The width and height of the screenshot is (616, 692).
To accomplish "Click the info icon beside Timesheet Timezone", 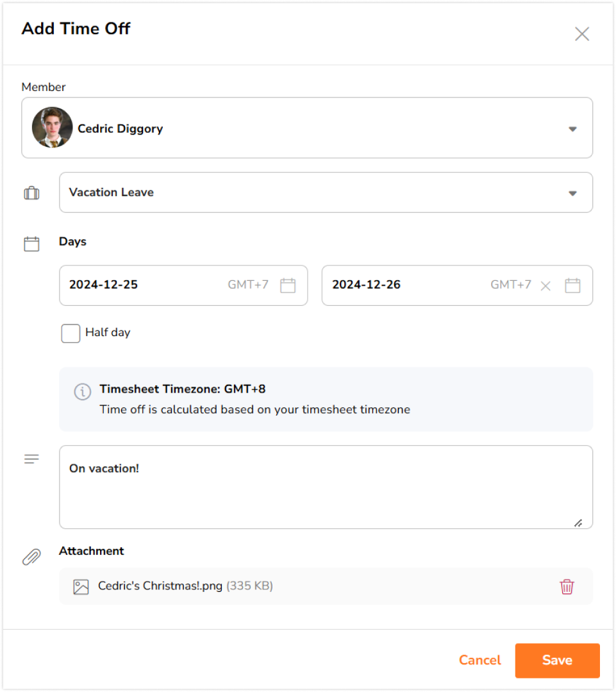I will (x=82, y=391).
